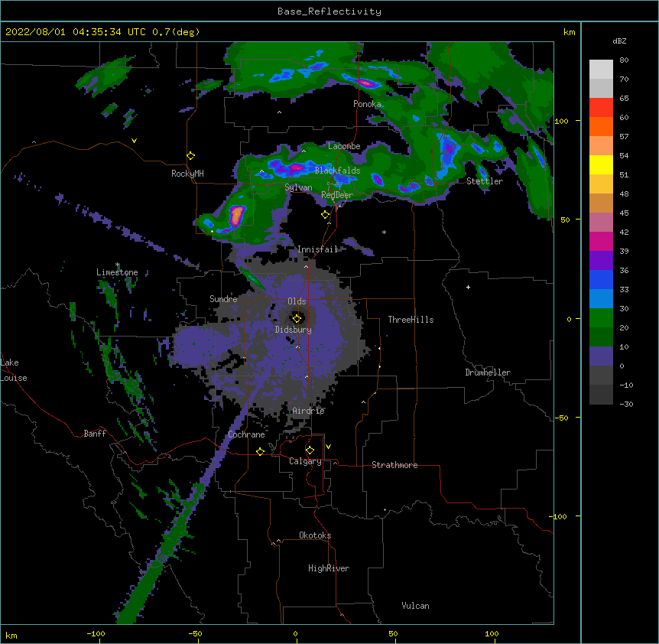659x644 pixels.
Task: Click the Olds city label
Action: (x=297, y=301)
